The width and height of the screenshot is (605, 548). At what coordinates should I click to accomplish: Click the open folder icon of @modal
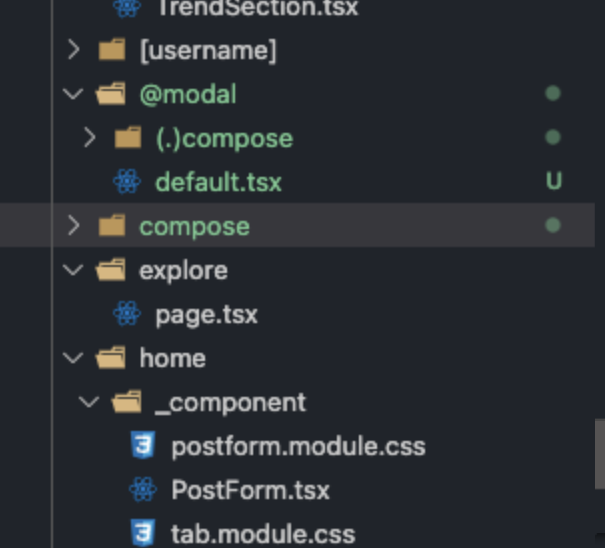(111, 93)
